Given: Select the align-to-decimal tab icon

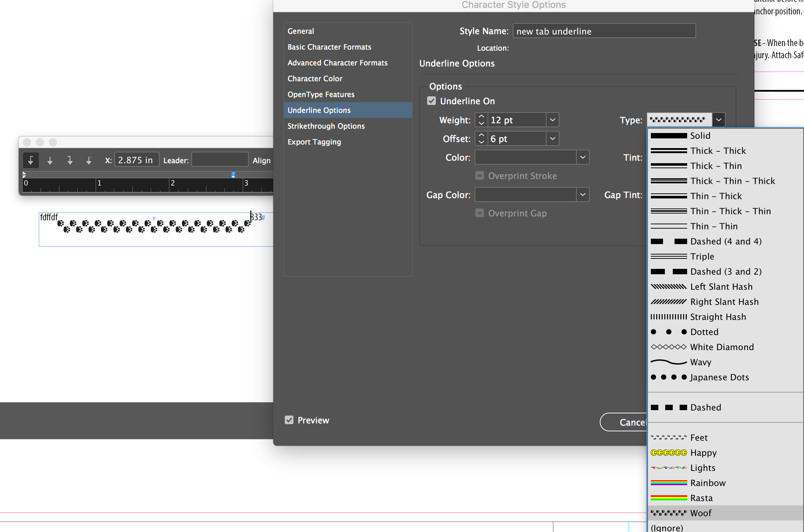Looking at the screenshot, I should [x=89, y=160].
